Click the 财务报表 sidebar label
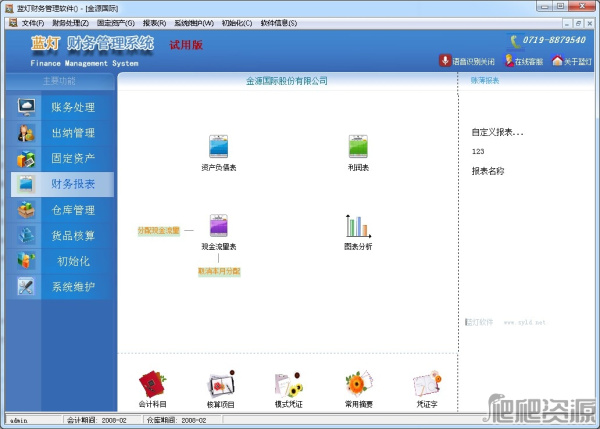The image size is (600, 429). (x=73, y=184)
